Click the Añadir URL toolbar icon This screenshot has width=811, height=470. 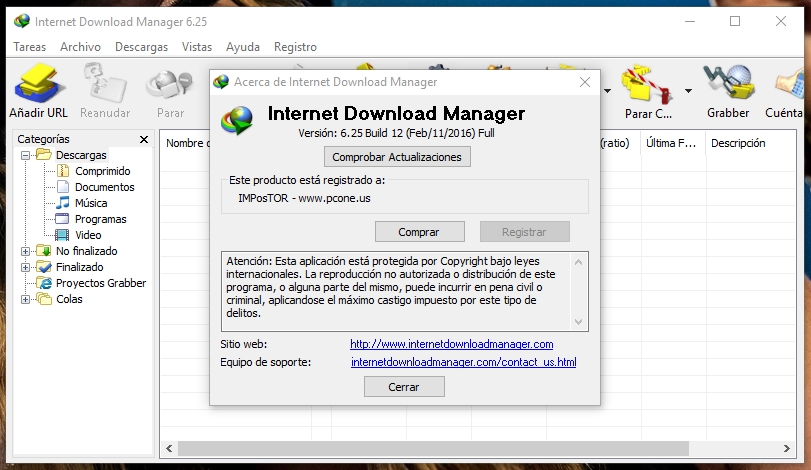(40, 83)
